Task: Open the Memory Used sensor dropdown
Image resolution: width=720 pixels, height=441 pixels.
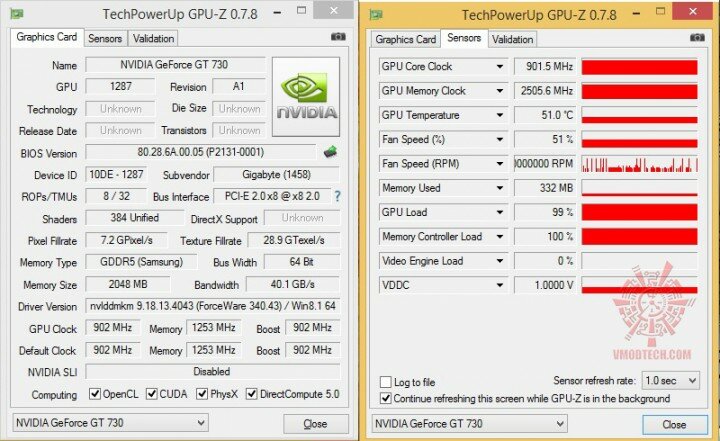Action: click(500, 188)
